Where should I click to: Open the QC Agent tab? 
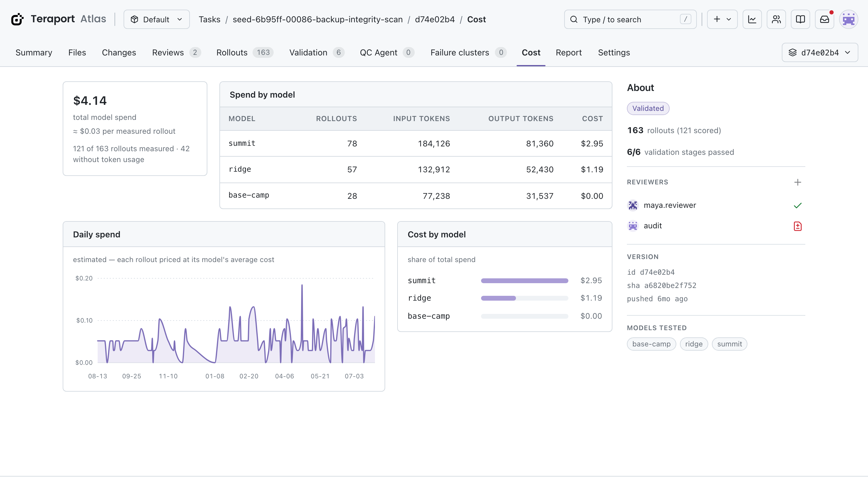[387, 52]
